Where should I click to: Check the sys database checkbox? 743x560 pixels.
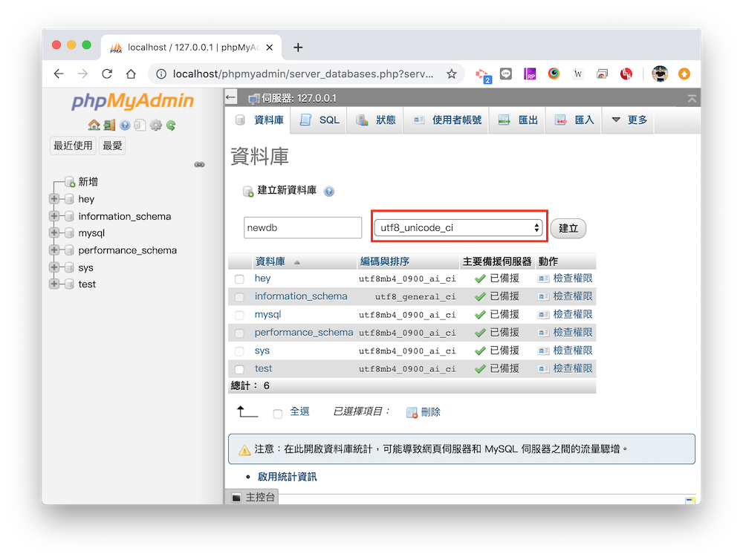239,351
